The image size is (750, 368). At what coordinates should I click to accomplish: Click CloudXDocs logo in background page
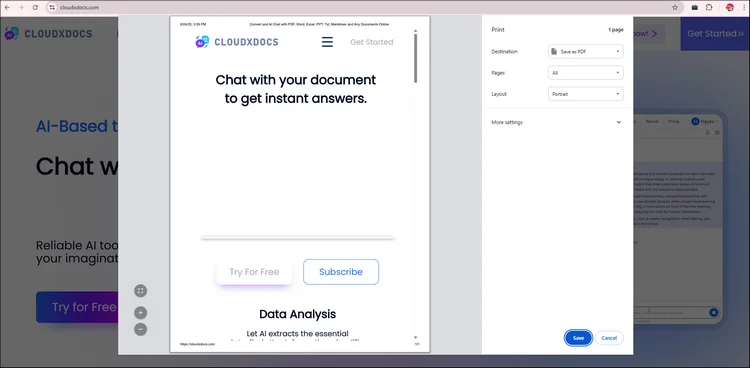tap(48, 34)
